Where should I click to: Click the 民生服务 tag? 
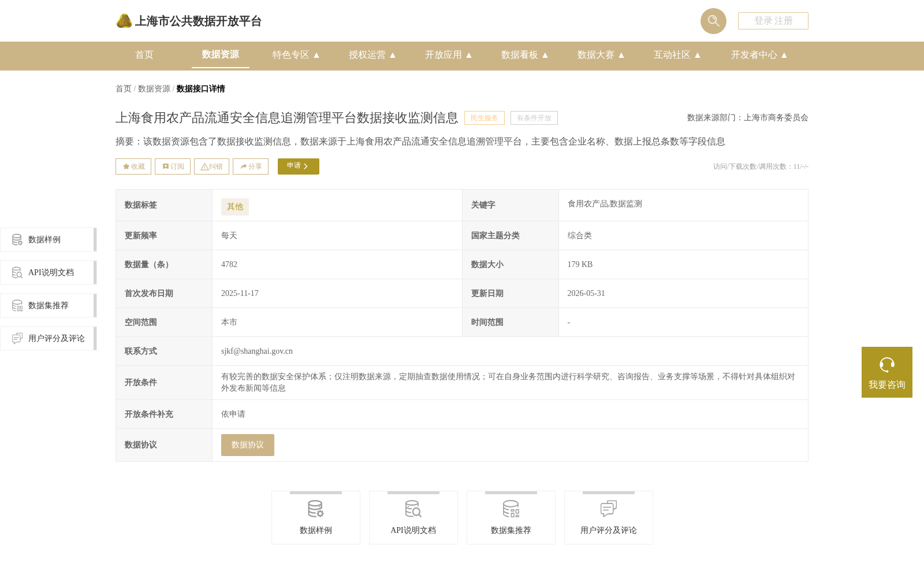(x=485, y=118)
